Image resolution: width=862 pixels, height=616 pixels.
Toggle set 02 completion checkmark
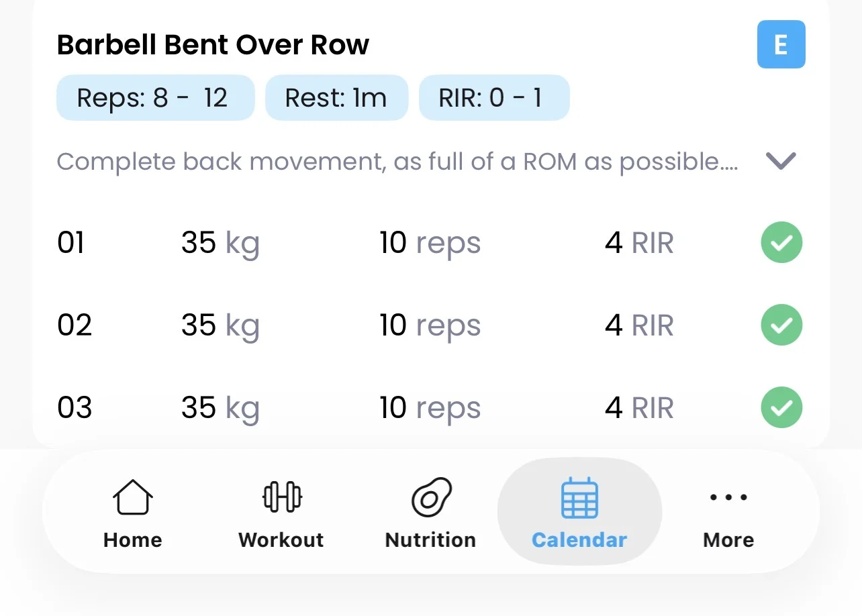coord(781,325)
